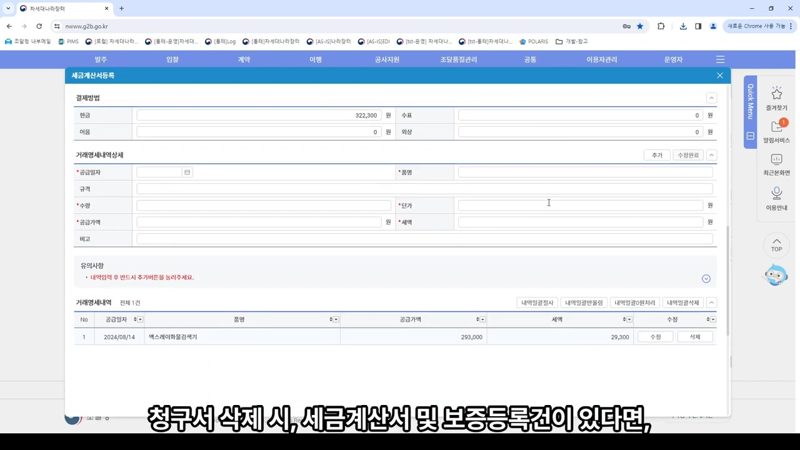Toggle the Quick Menu side tab
Screen dimensions: 800x450
(750, 112)
